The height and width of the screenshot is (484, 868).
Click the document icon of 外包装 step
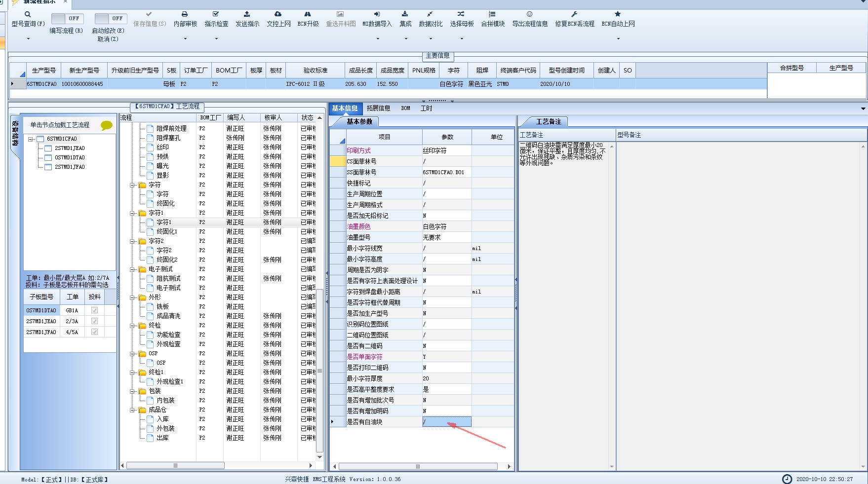pos(150,428)
